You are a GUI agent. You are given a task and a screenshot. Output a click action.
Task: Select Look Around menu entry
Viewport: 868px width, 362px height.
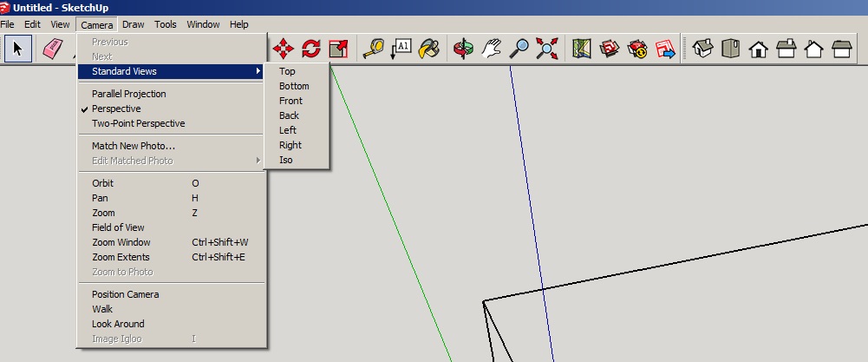coord(171,324)
